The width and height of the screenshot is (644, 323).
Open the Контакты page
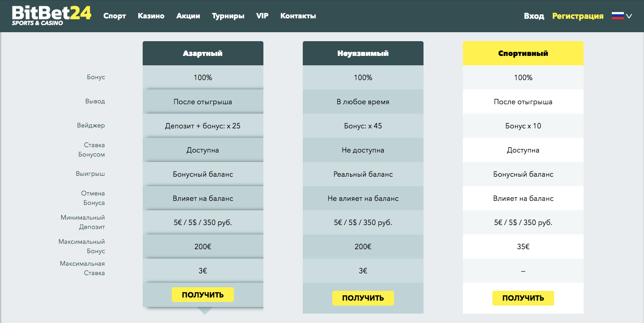(x=298, y=16)
